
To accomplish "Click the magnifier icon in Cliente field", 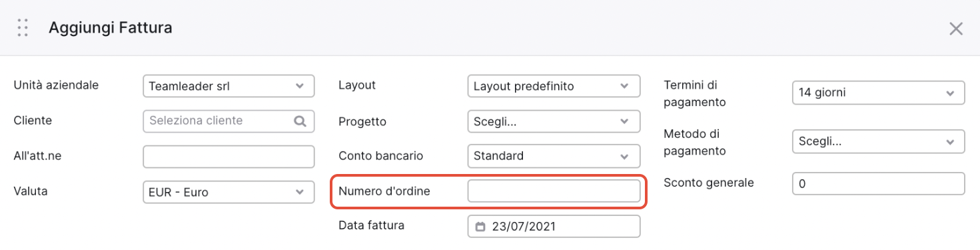I will tap(300, 121).
